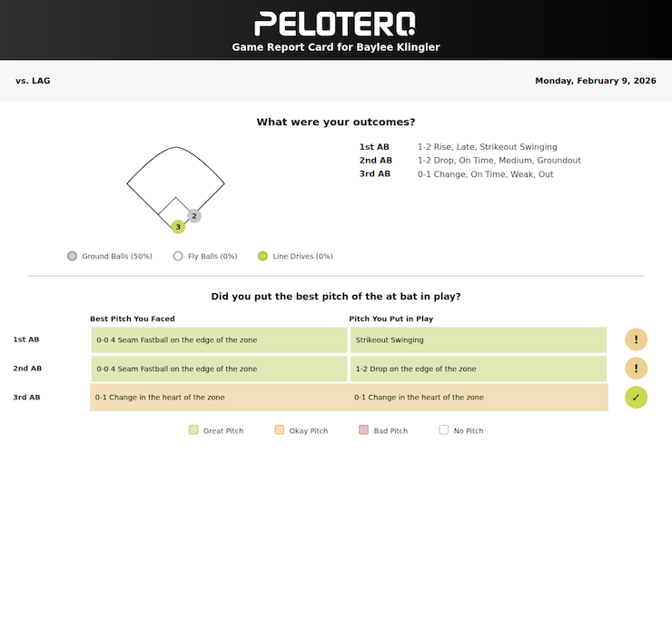The width and height of the screenshot is (672, 620).
Task: Click the 1st AB warning exclamation icon
Action: click(x=636, y=340)
